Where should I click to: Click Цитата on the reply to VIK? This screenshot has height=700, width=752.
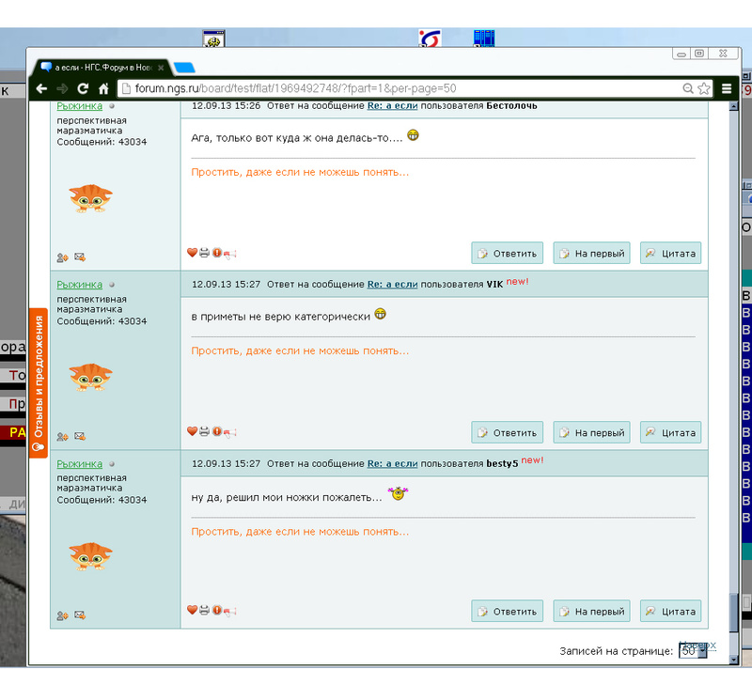[670, 432]
